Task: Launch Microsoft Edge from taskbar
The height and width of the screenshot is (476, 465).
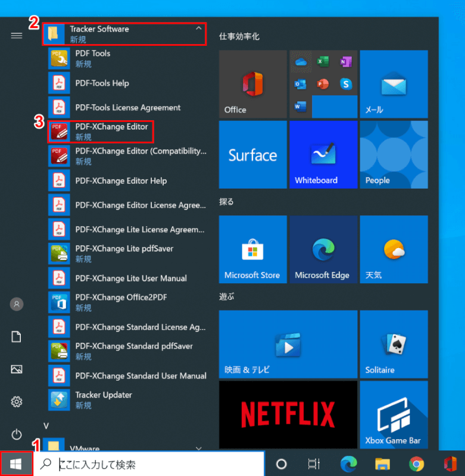Action: (x=349, y=464)
